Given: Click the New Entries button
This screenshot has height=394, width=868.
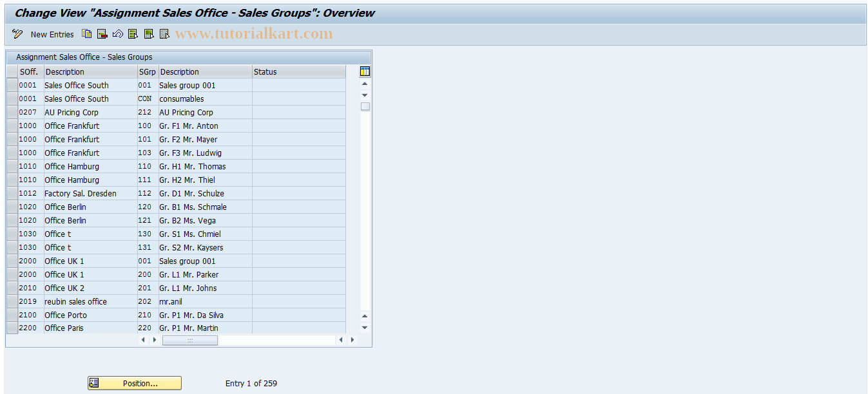Looking at the screenshot, I should (x=52, y=34).
